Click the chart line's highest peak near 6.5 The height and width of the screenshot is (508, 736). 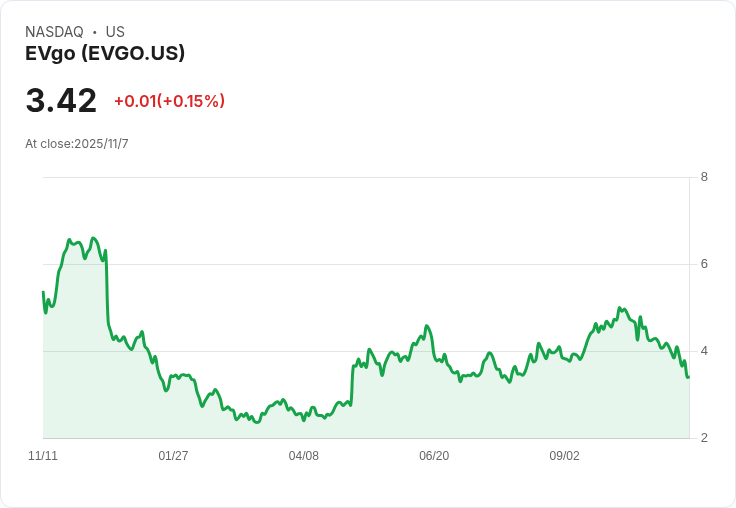pos(93,238)
